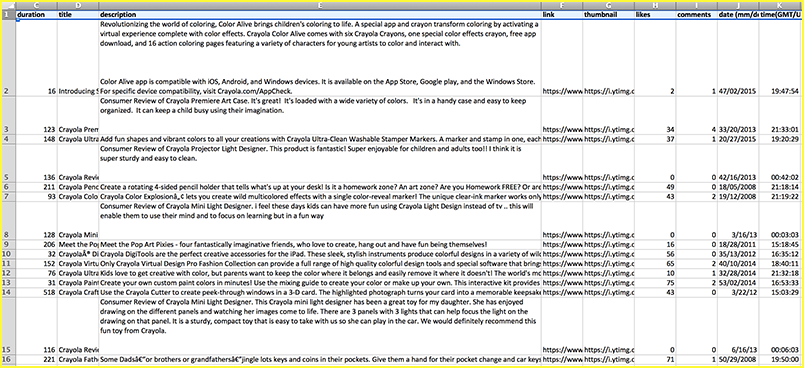This screenshot has height=368, width=804.
Task: Click the 'link' header cell
Action: click(562, 15)
